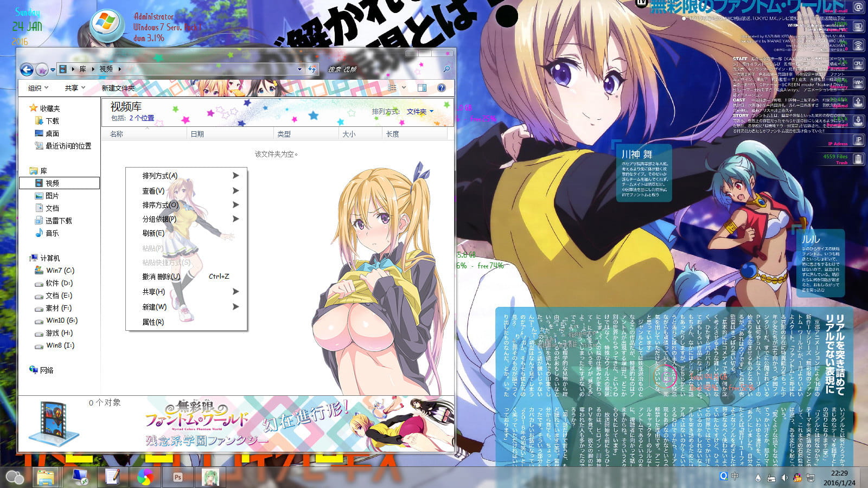Open the 排列方式(A) context submenu
868x488 pixels.
tap(187, 176)
